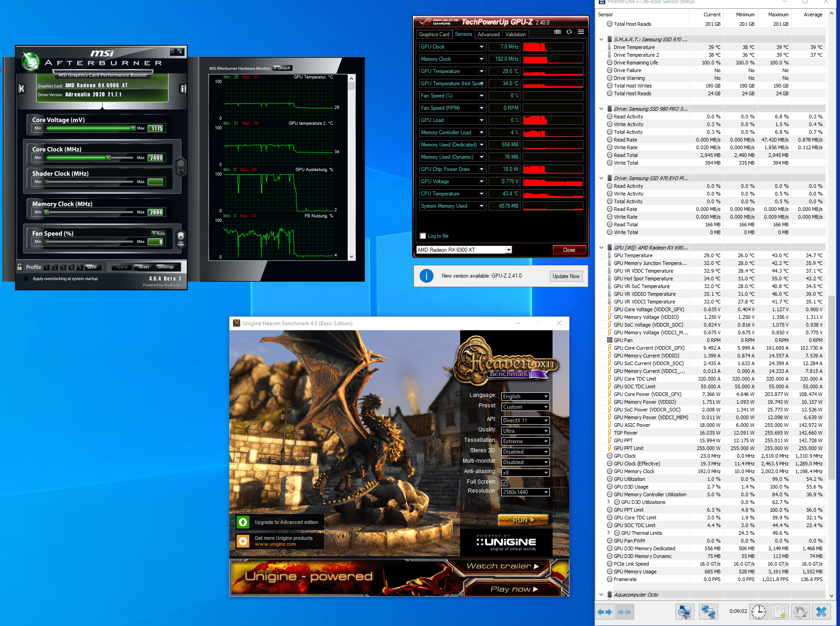Screen dimensions: 840x626
Task: Click orange play icon for Unigine products
Action: point(243,541)
